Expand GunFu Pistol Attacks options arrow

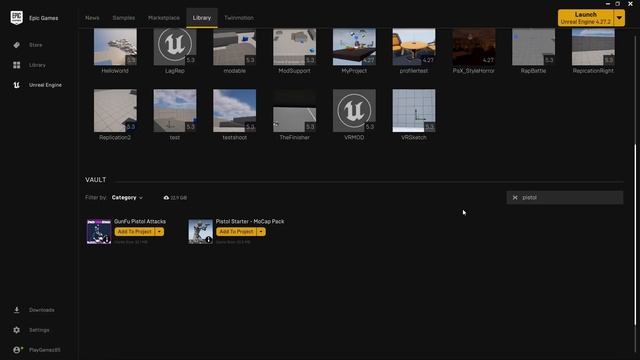160,232
